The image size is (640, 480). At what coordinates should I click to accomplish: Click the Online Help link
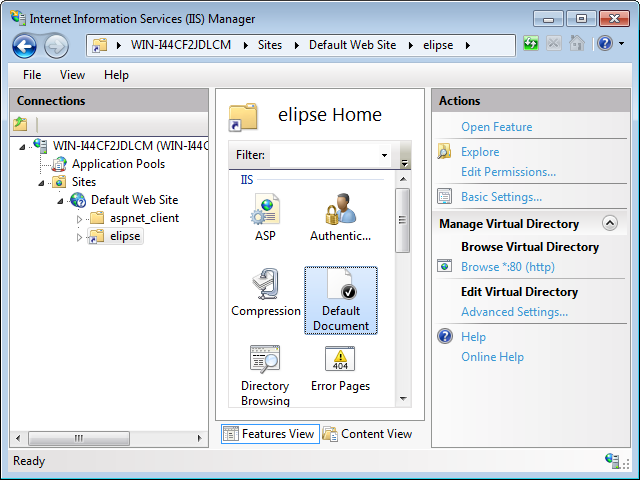(492, 356)
